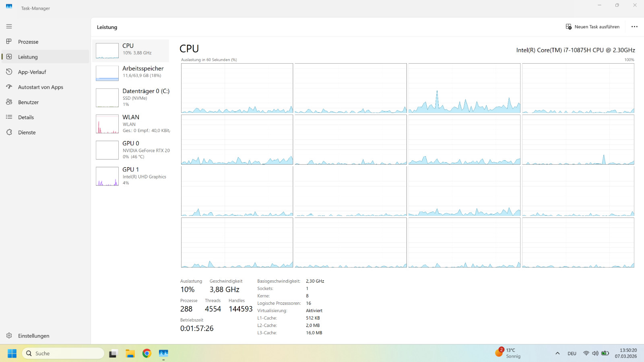Image resolution: width=644 pixels, height=362 pixels.
Task: Open the three-dot more options menu
Action: pos(634,27)
